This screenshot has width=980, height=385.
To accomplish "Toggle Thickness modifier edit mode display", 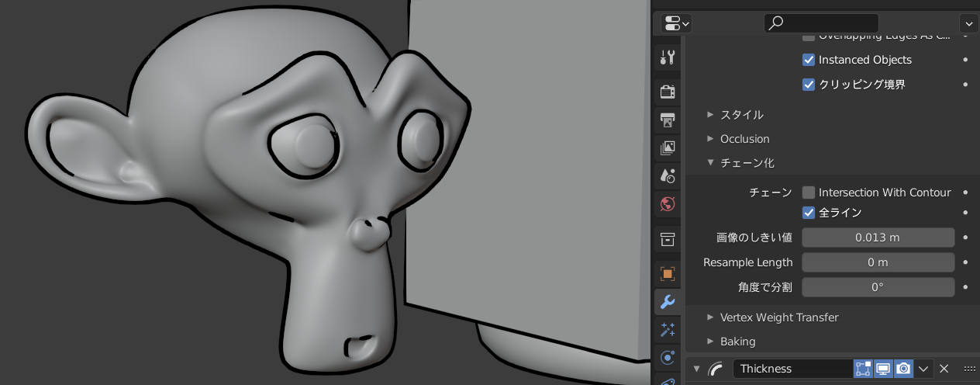I will pyautogui.click(x=863, y=369).
